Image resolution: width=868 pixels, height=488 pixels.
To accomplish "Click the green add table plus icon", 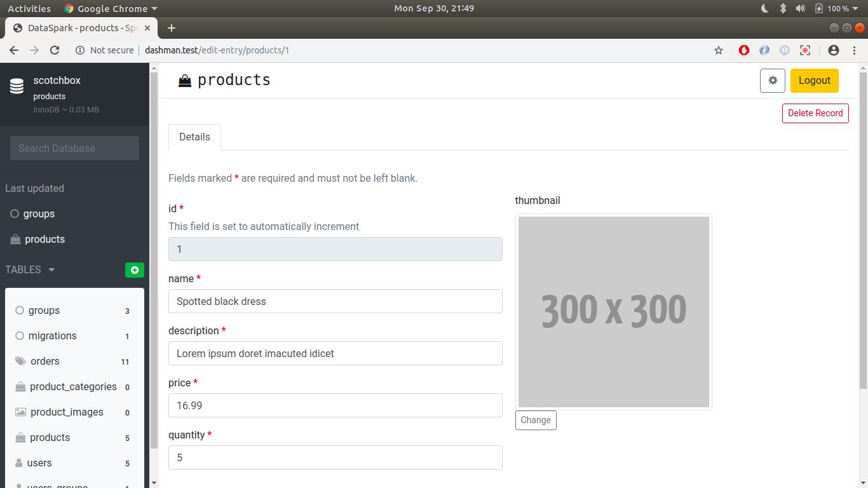I will pyautogui.click(x=135, y=270).
